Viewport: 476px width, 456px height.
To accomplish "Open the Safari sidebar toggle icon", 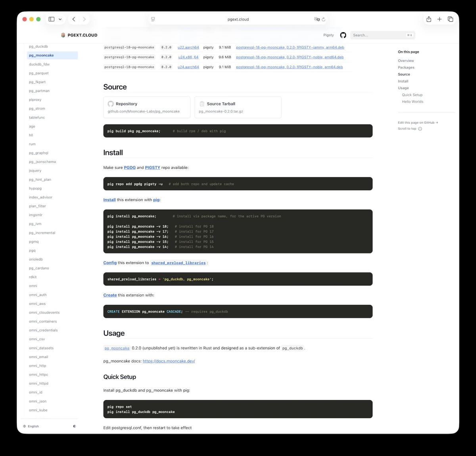I will (x=52, y=19).
